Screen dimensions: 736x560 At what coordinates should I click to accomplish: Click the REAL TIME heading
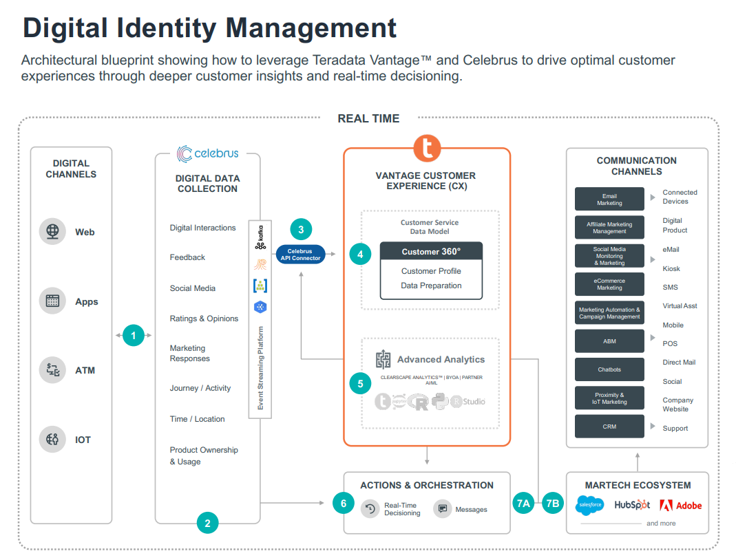(368, 118)
